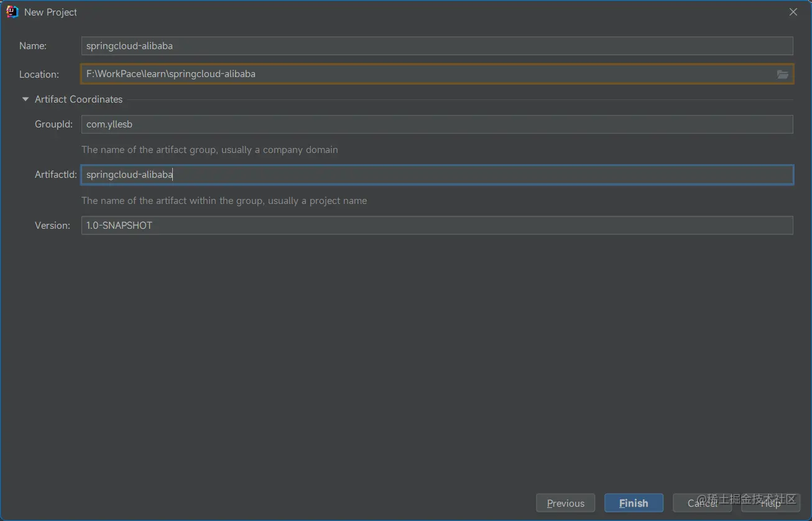Click the 'GroupId:' label
Image resolution: width=812 pixels, height=521 pixels.
coord(53,124)
